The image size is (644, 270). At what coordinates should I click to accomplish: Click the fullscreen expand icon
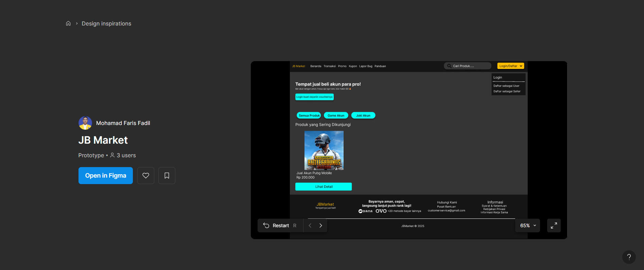click(554, 226)
